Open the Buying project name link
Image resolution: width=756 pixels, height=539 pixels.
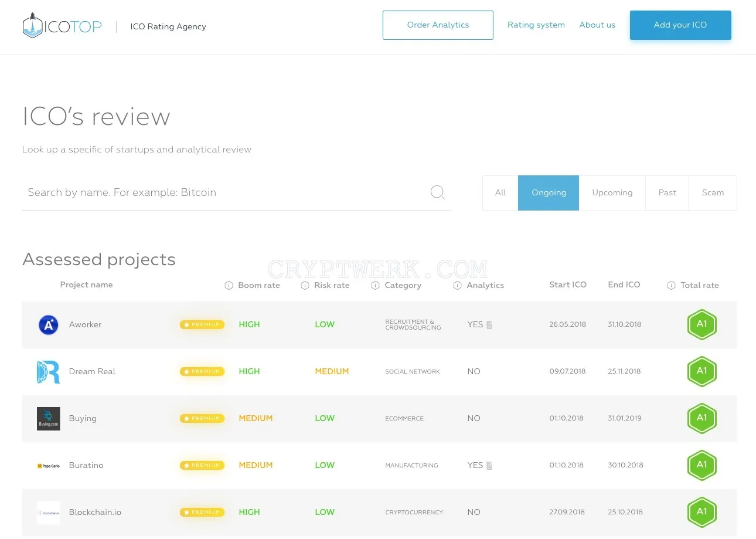tap(83, 419)
